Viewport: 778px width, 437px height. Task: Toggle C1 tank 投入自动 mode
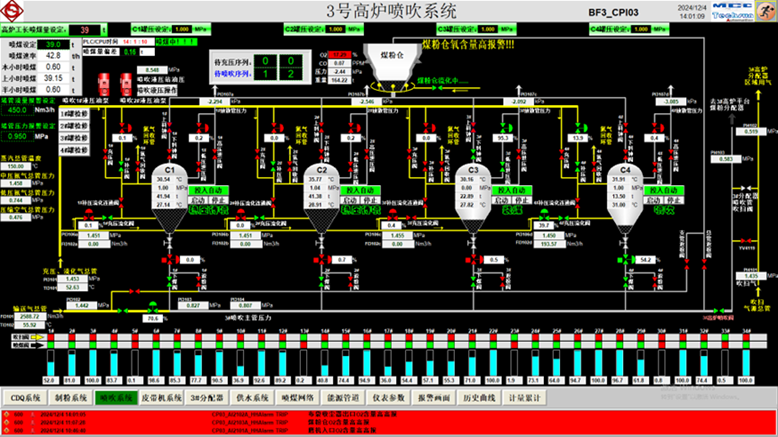209,189
